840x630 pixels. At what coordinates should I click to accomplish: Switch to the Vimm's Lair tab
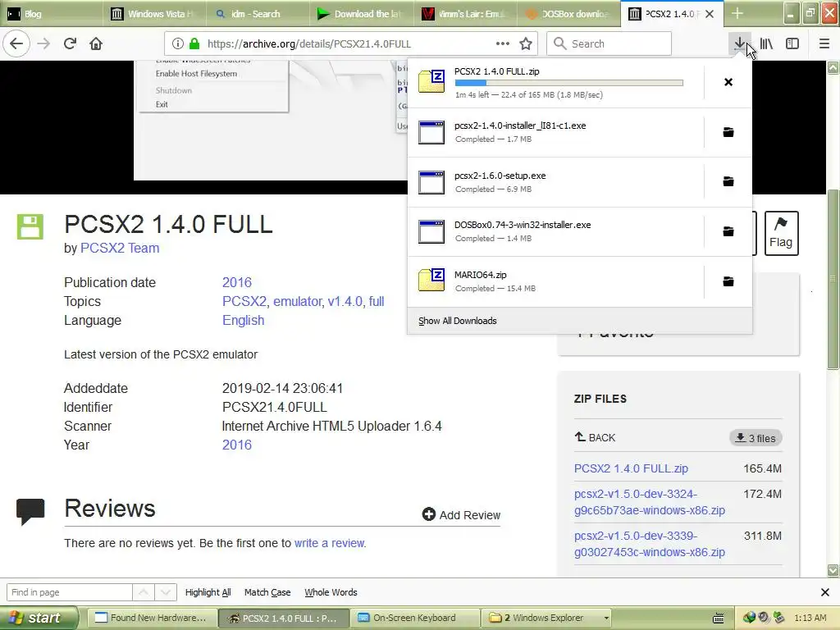[x=464, y=14]
